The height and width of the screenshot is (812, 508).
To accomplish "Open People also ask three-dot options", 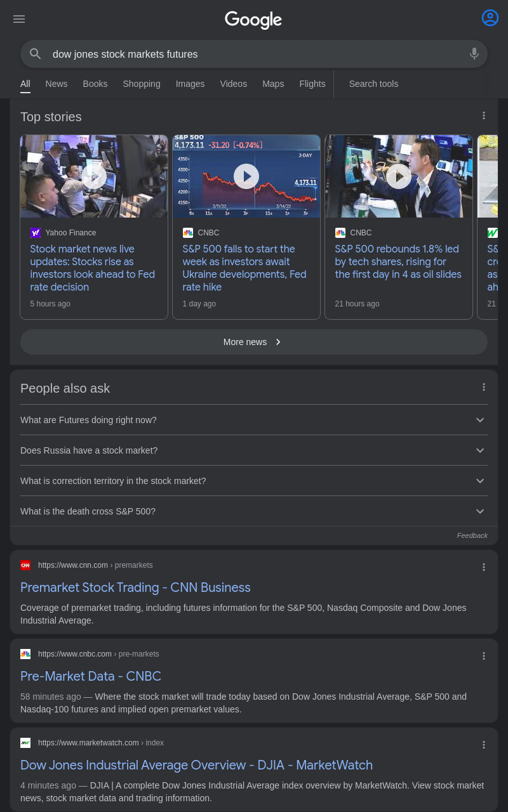I will (484, 387).
